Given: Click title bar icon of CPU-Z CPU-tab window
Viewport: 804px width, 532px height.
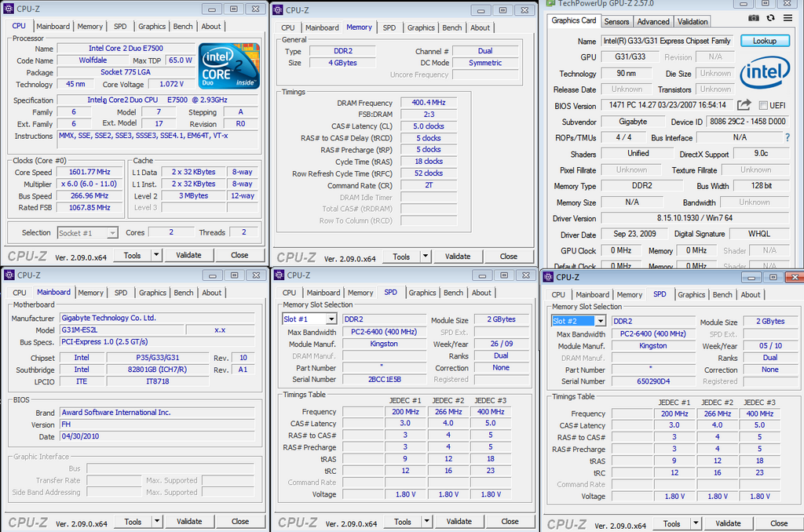Looking at the screenshot, I should click(9, 9).
